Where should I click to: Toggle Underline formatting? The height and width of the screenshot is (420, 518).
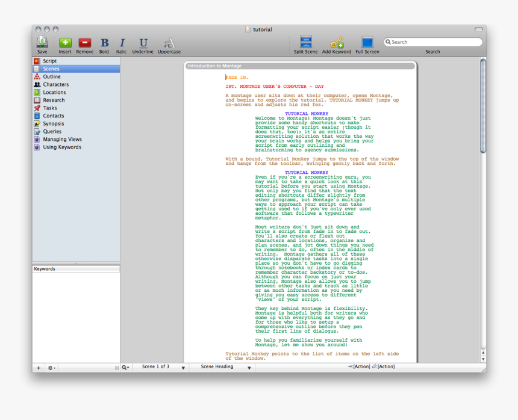[x=143, y=43]
